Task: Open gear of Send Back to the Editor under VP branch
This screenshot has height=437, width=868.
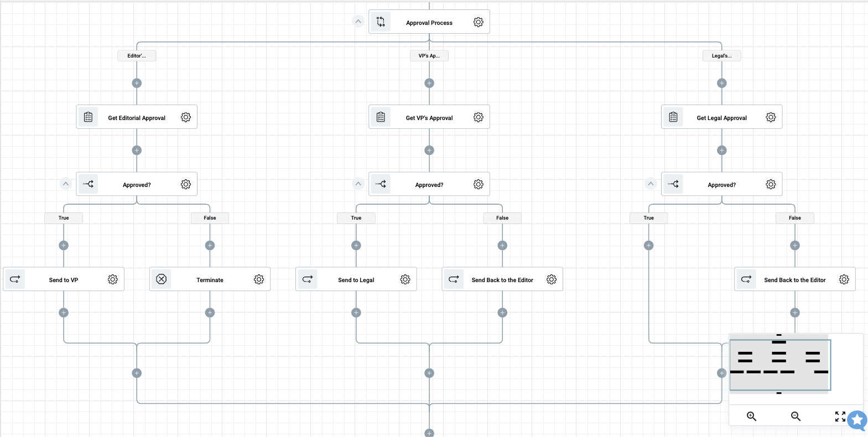Action: click(552, 279)
